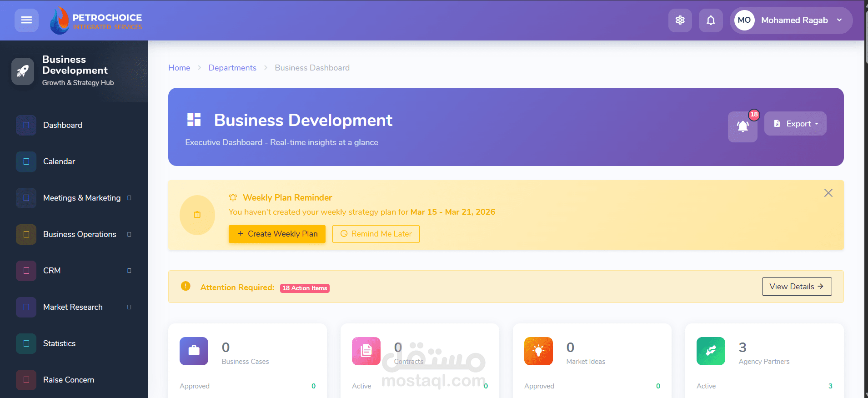This screenshot has height=398, width=868.
Task: Click the Create Weekly Plan button
Action: [x=277, y=234]
